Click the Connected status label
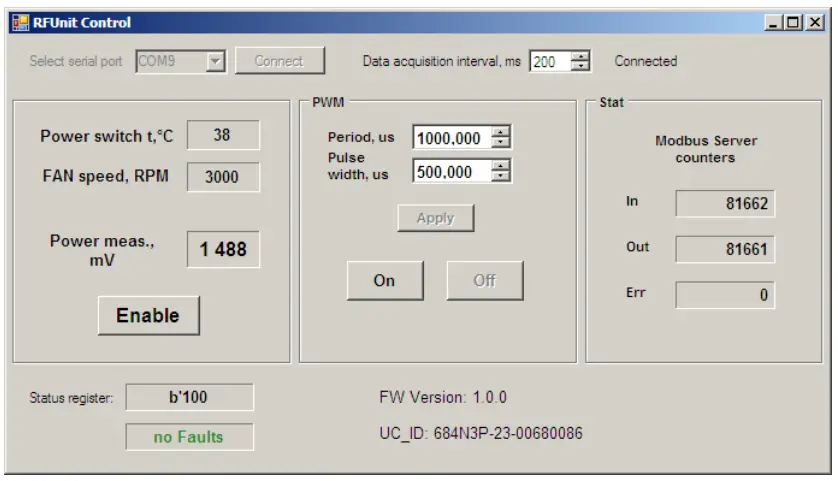 coord(646,61)
